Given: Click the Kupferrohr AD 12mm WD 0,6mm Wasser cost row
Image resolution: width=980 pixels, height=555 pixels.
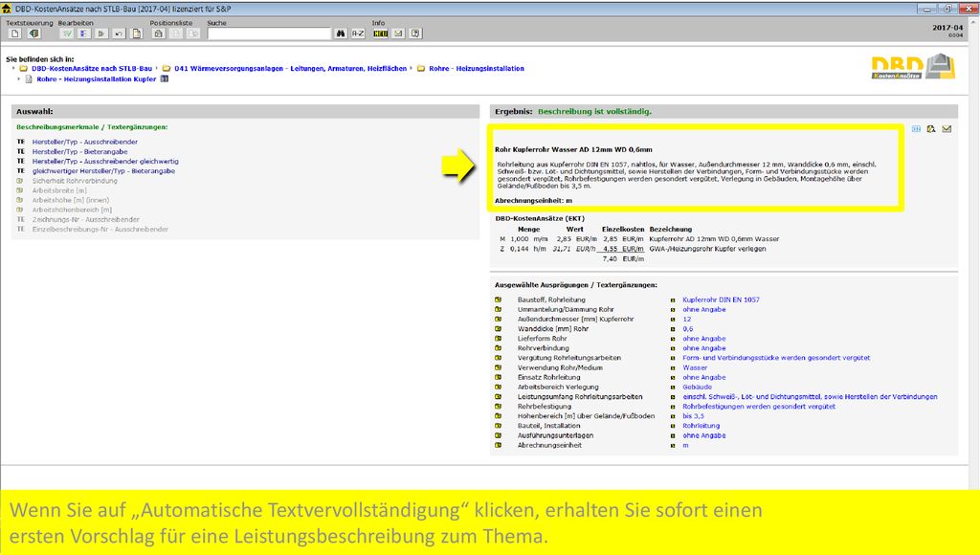Looking at the screenshot, I should 638,239.
